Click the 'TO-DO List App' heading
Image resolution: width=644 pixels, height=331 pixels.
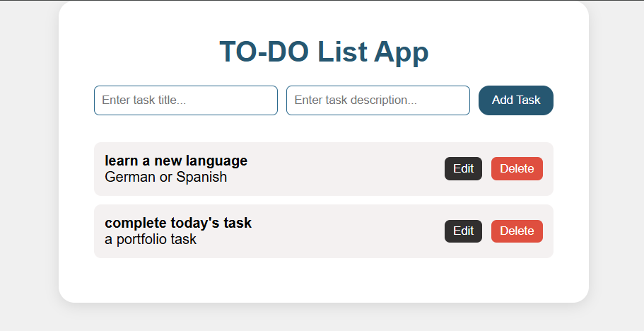click(x=323, y=52)
